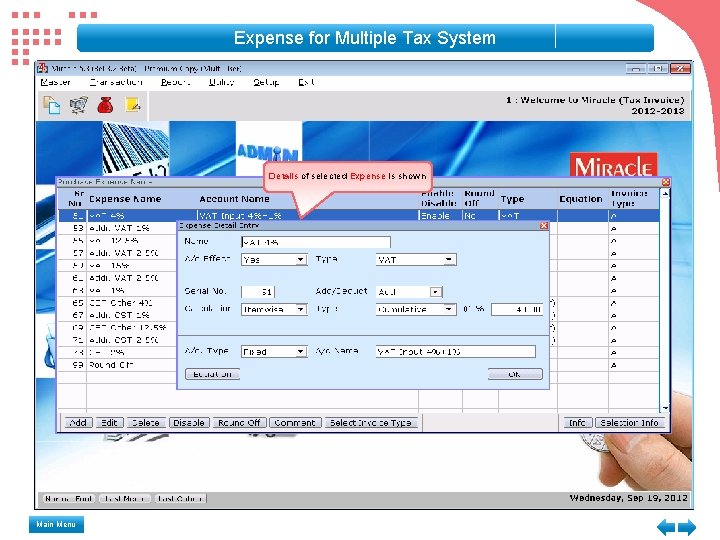Viewport: 720px width, 540px height.
Task: Expand the Cumulative type dropdown
Action: click(x=448, y=309)
